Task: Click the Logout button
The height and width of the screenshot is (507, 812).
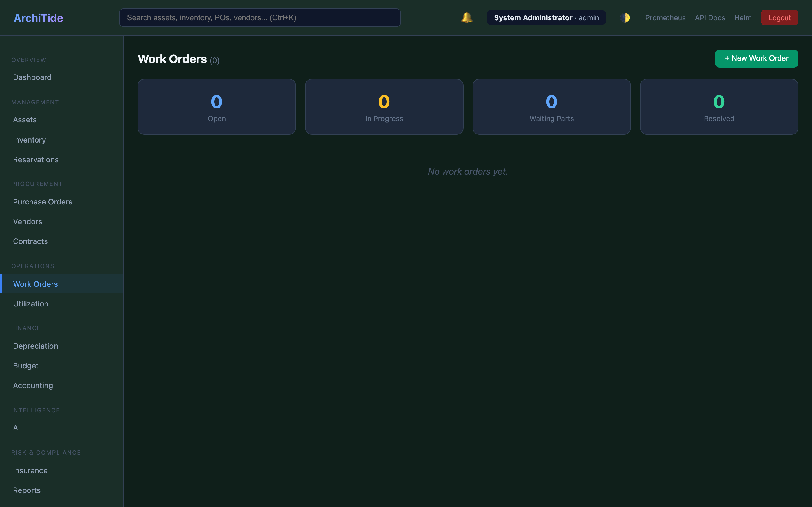Action: tap(779, 17)
